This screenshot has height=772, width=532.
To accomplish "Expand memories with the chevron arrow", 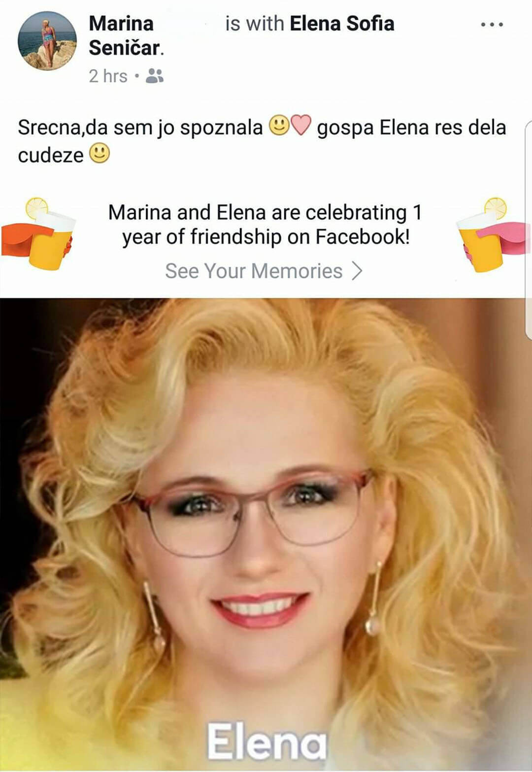I will 358,271.
